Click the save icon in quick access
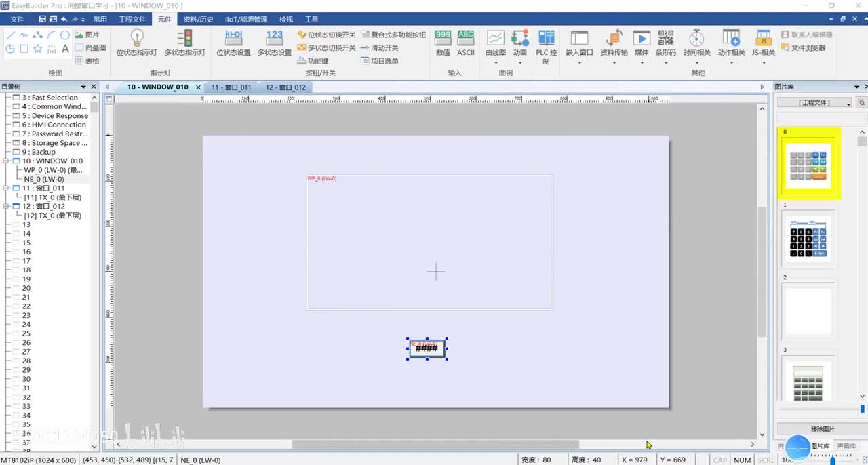The image size is (868, 465). click(43, 19)
